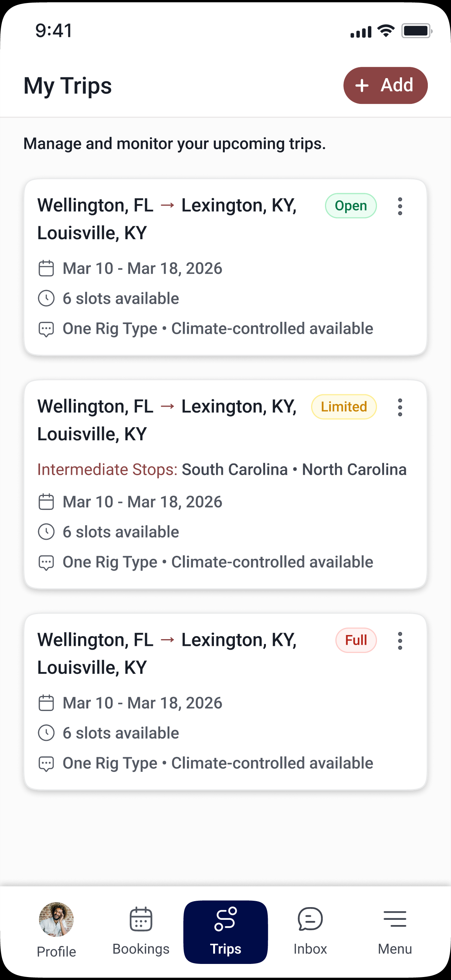This screenshot has height=980, width=451.
Task: Open the Bookings tab
Action: pyautogui.click(x=141, y=930)
